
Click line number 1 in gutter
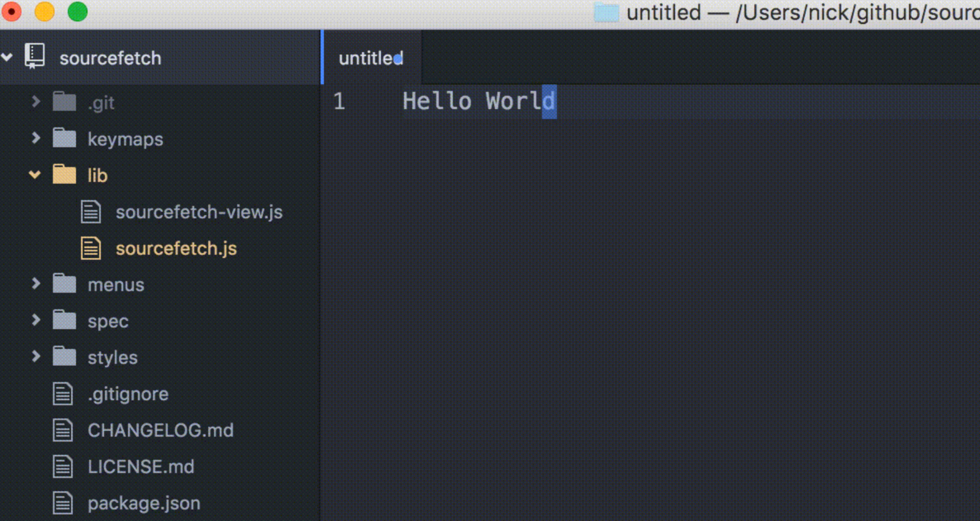339,101
